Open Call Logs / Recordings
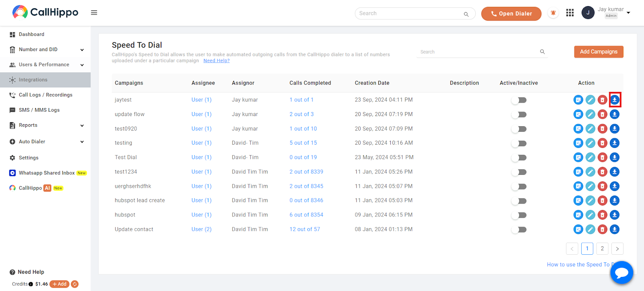Screen dimensions: 644x291 (45, 95)
